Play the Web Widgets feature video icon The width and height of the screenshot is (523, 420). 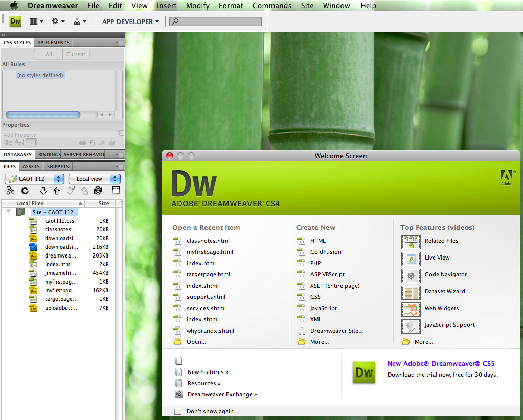(x=411, y=309)
